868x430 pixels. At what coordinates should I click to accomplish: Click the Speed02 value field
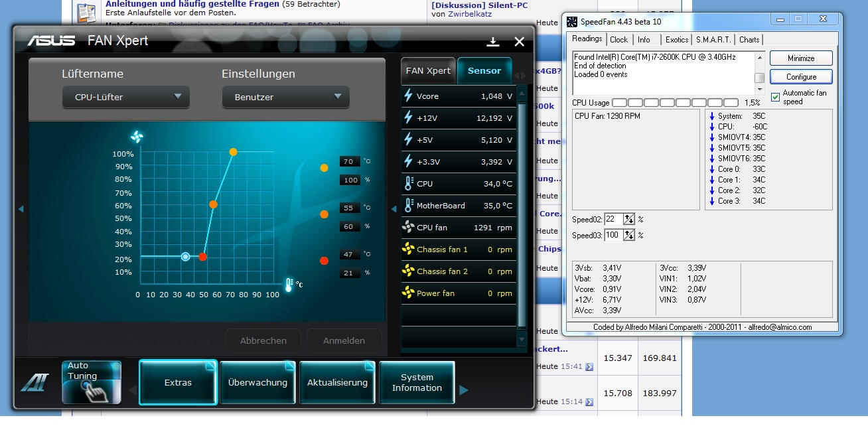(x=614, y=219)
